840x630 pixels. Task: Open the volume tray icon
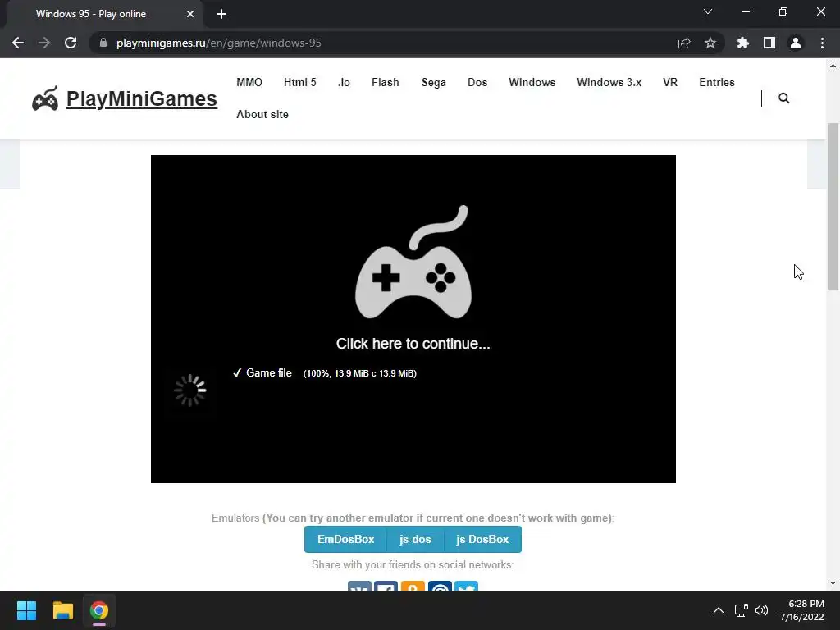tap(761, 610)
